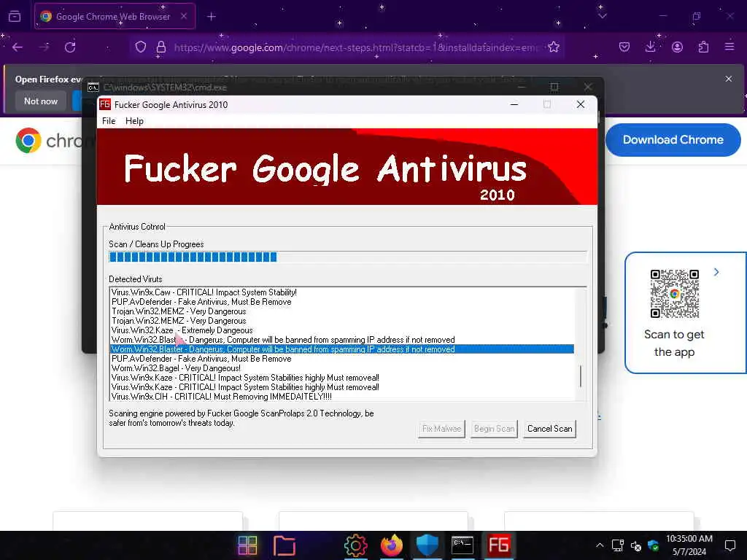Viewport: 747px width, 560px height.
Task: Select the highlighted Worm.Win32.Blaster entry
Action: click(x=342, y=349)
